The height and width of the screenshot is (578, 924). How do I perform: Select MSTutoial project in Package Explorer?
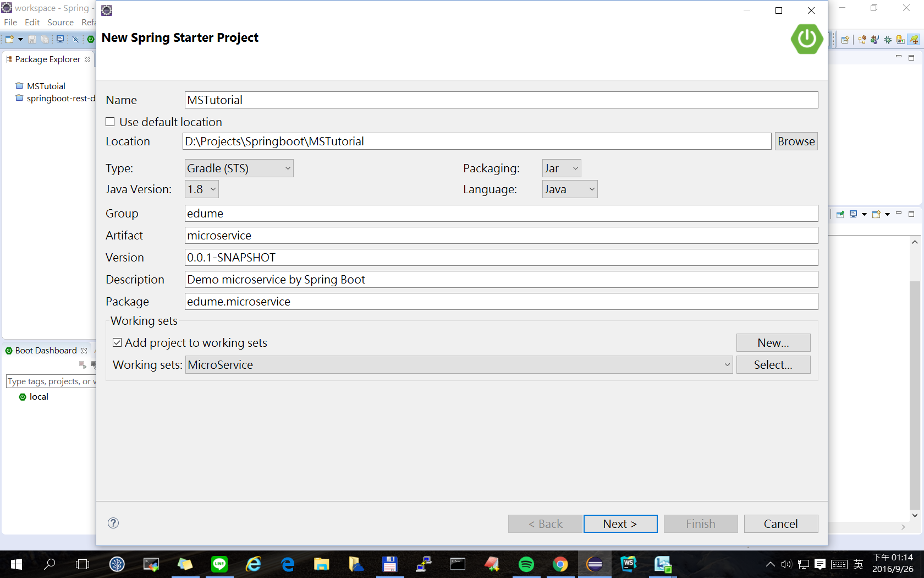point(46,86)
